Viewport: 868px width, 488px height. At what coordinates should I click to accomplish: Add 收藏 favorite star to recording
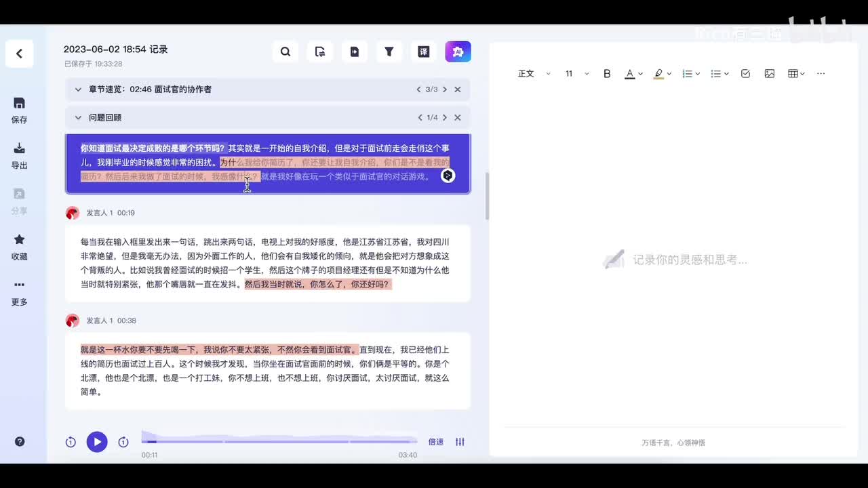20,240
